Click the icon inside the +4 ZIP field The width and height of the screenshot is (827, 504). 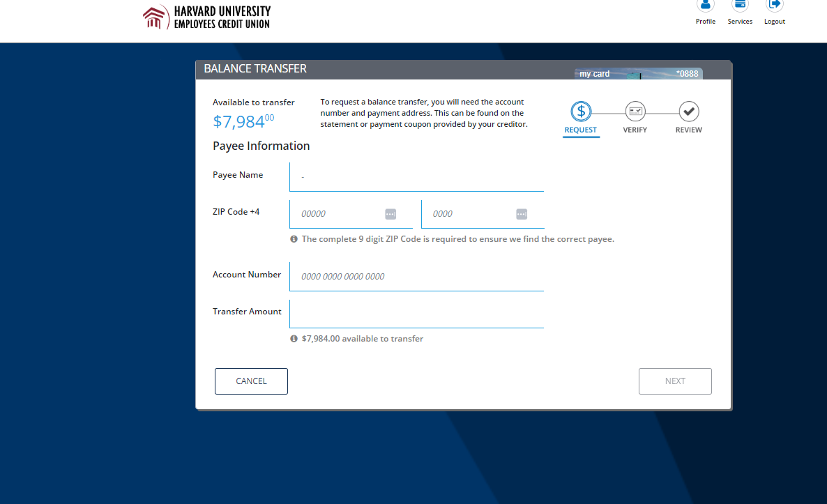tap(522, 214)
